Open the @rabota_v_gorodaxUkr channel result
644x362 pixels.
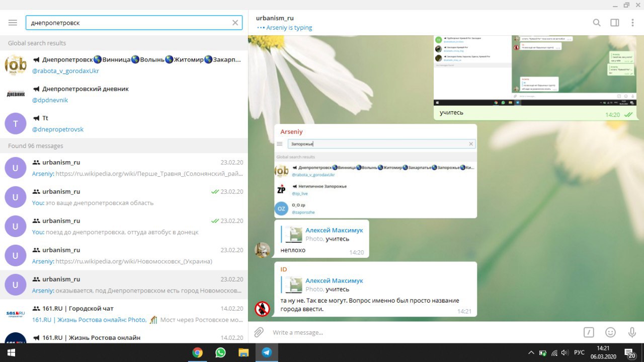click(124, 65)
